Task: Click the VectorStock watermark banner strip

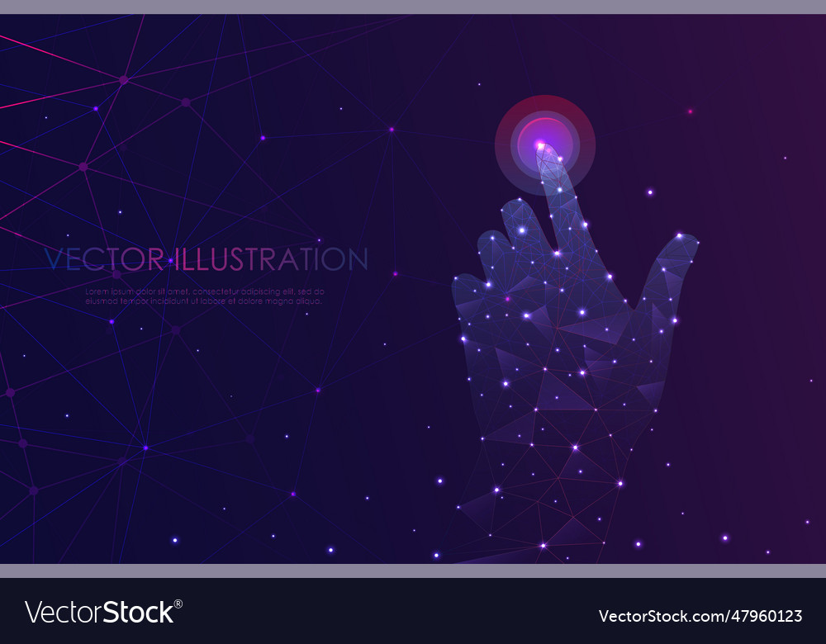Action: tap(413, 612)
